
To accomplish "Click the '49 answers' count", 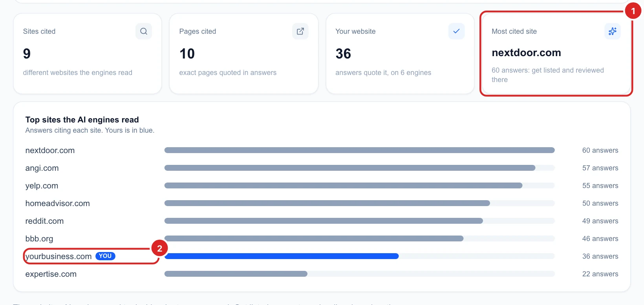I will click(x=600, y=221).
